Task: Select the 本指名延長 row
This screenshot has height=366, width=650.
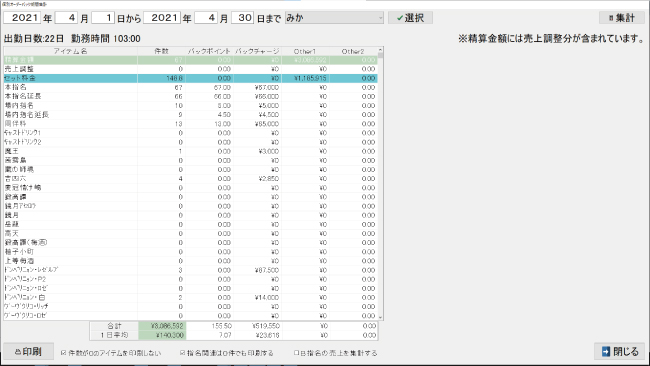Action: (191, 97)
